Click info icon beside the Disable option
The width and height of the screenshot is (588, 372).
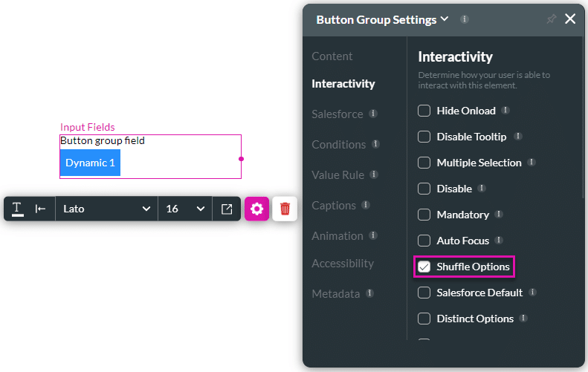pos(482,188)
